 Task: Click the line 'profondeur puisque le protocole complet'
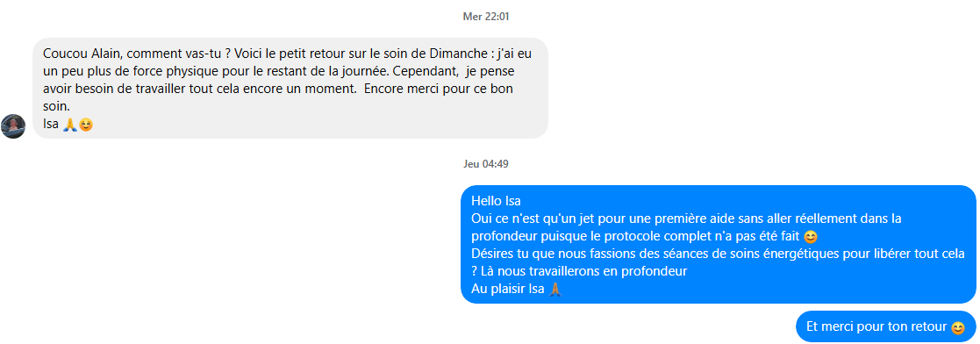tap(635, 237)
